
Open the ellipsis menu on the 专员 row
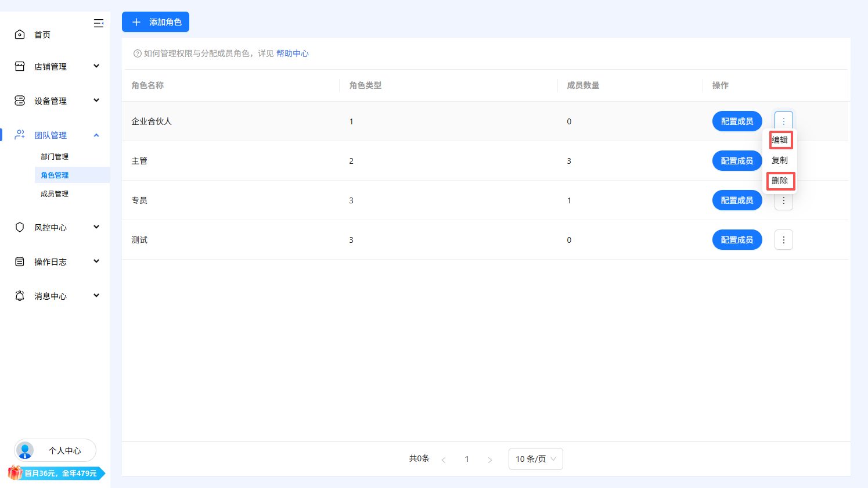[x=783, y=200]
